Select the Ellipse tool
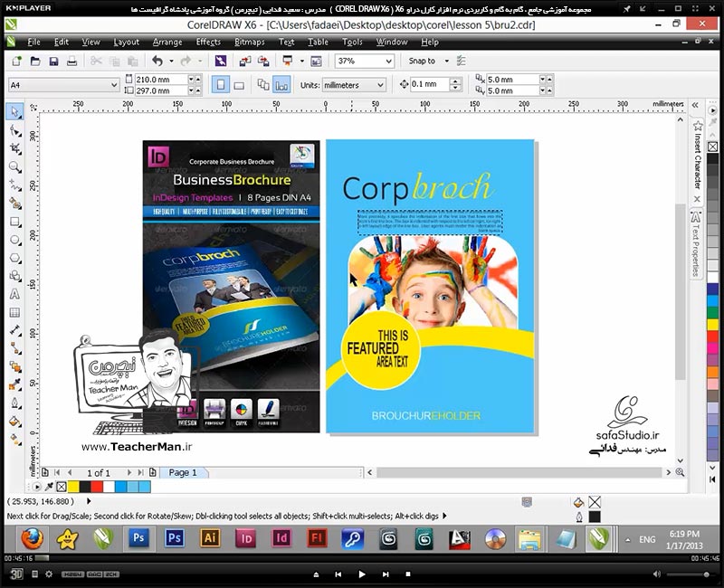724x588 pixels. (15, 240)
